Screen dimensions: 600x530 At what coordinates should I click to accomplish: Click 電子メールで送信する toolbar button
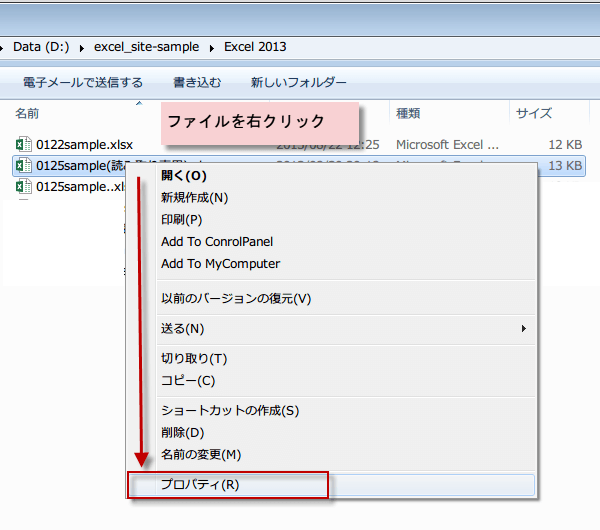83,83
